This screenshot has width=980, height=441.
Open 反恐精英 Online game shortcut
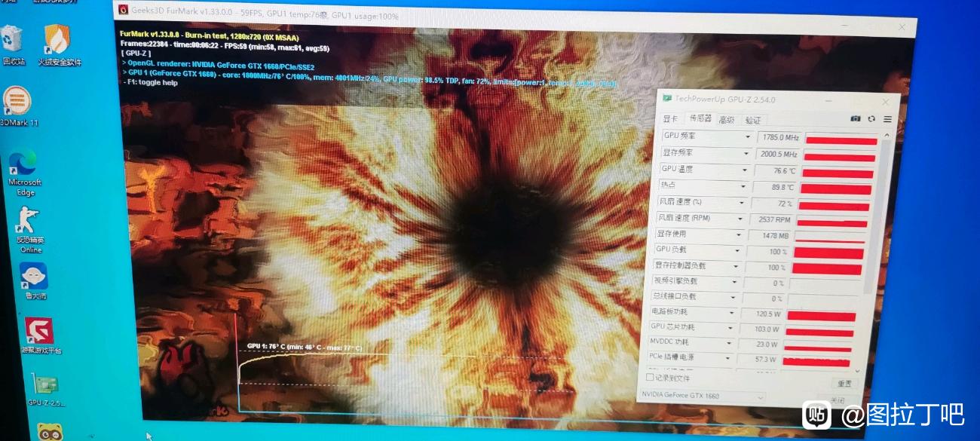pos(30,230)
